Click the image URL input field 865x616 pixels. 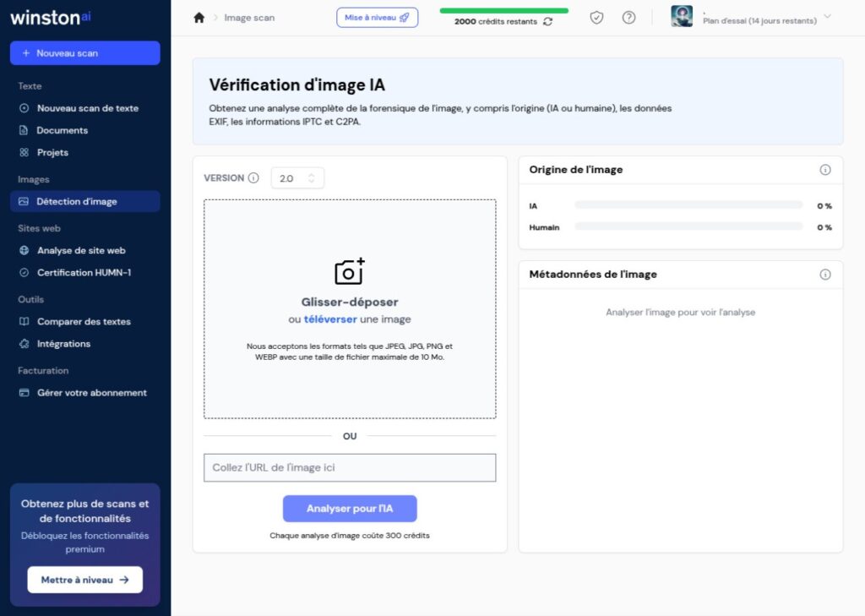tap(350, 468)
